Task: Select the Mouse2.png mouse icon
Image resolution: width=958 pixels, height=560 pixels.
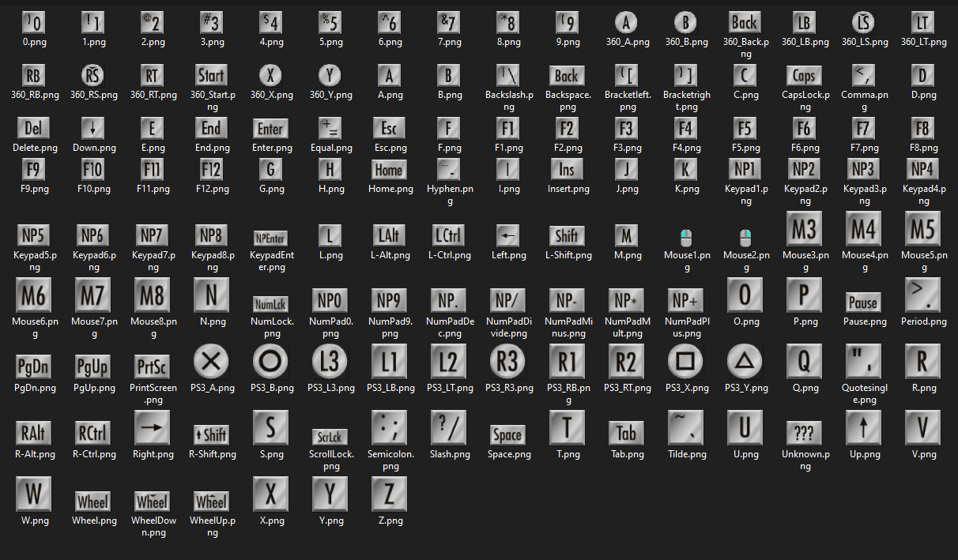Action: [745, 237]
